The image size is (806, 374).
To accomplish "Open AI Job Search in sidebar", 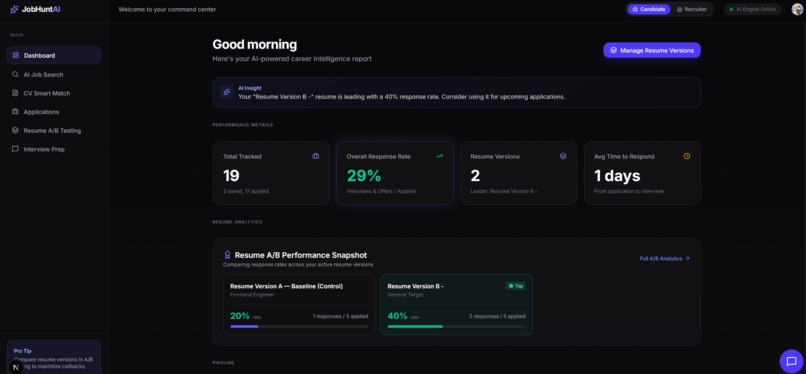I will pos(54,74).
